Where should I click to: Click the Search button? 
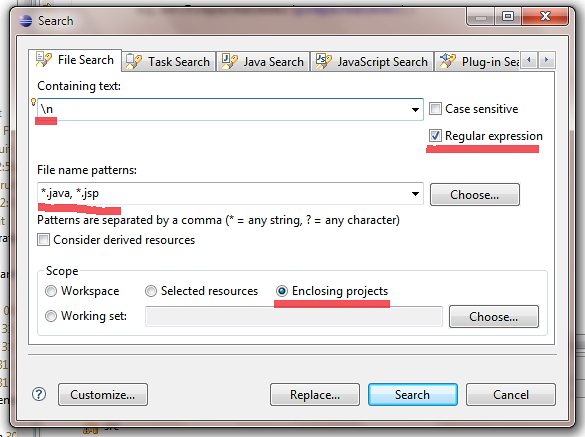(413, 394)
